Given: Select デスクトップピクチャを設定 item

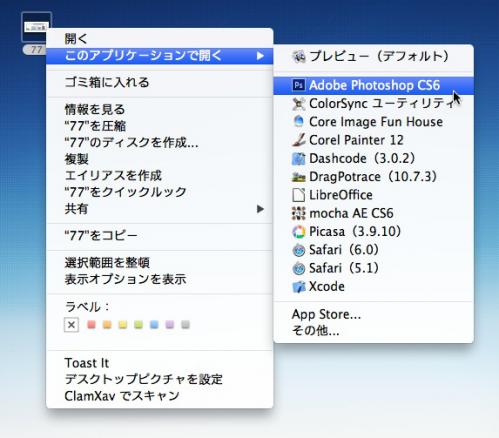Looking at the screenshot, I should pyautogui.click(x=160, y=379).
